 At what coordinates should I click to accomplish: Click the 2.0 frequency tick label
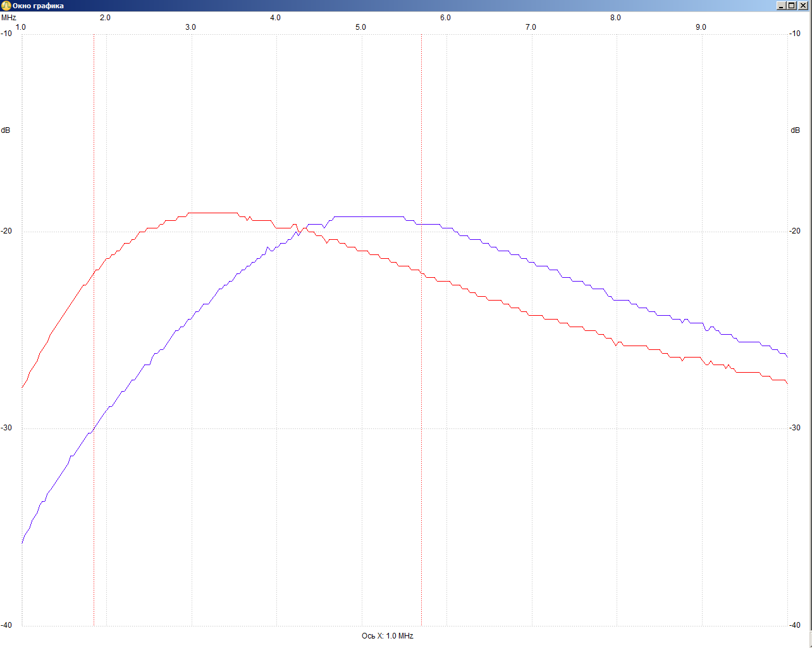coord(105,18)
